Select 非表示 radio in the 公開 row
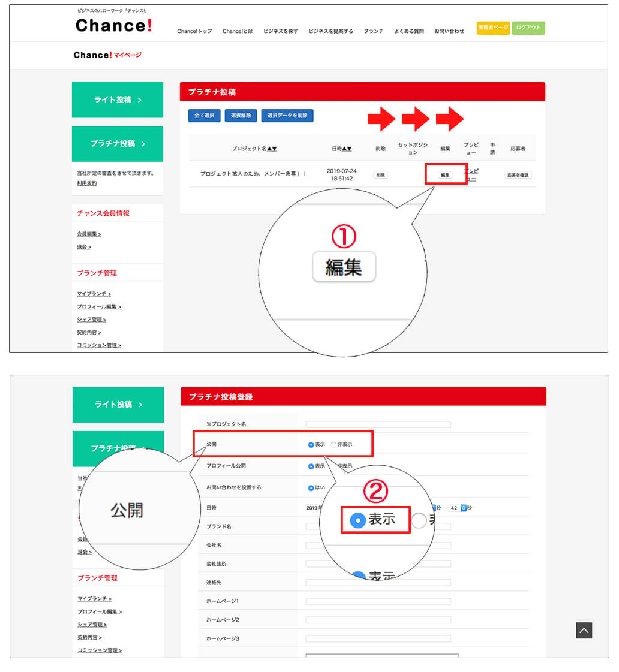The image size is (619, 672). [333, 445]
